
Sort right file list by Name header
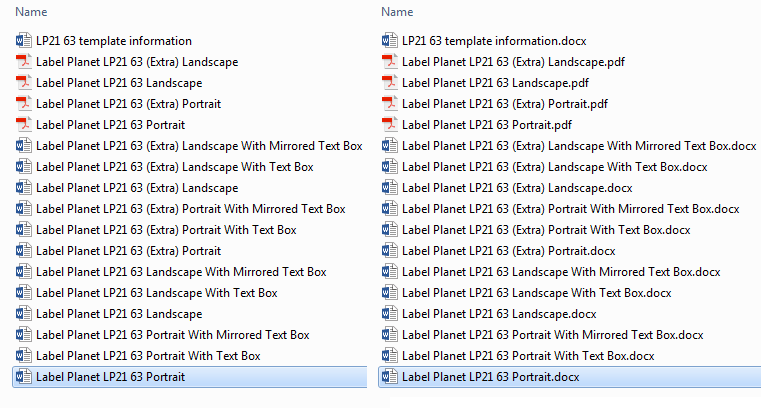pos(397,12)
